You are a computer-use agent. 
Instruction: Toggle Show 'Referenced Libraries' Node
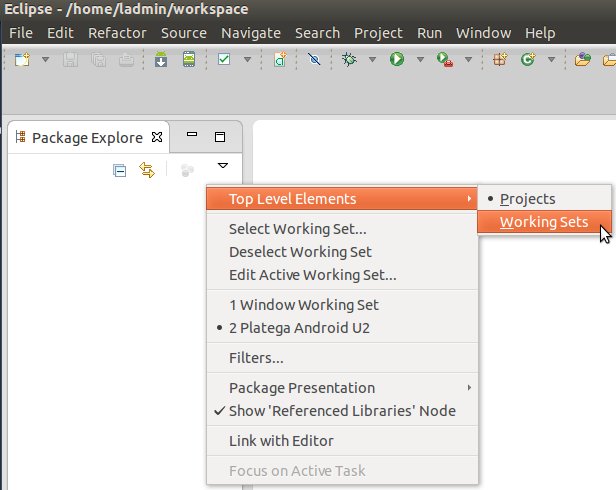point(342,411)
